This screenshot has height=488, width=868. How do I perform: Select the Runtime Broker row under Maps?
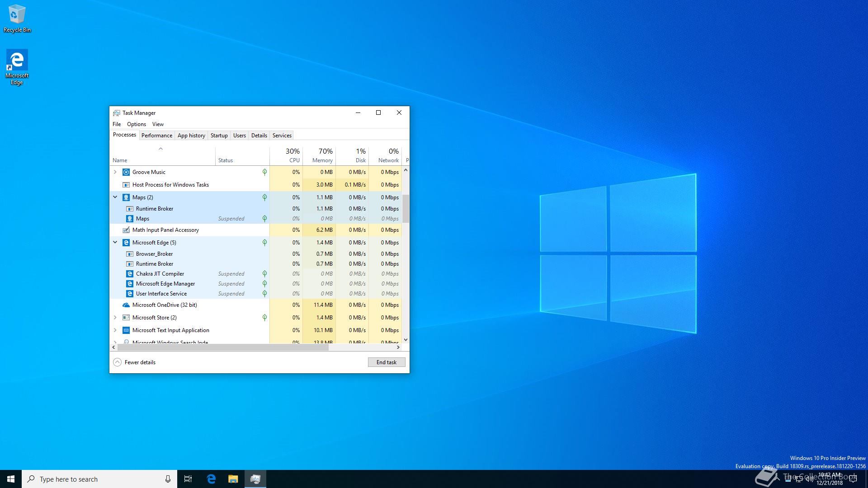pyautogui.click(x=256, y=209)
